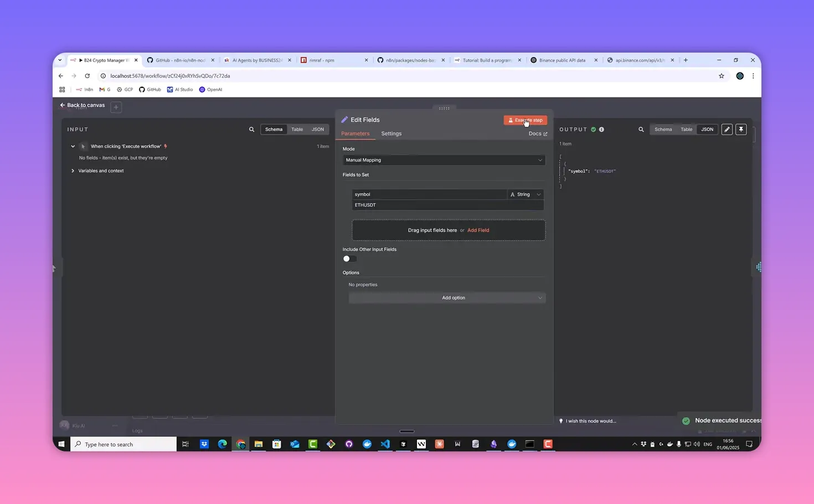Click the output info icon
Viewport: 814px width, 504px height.
coord(601,130)
